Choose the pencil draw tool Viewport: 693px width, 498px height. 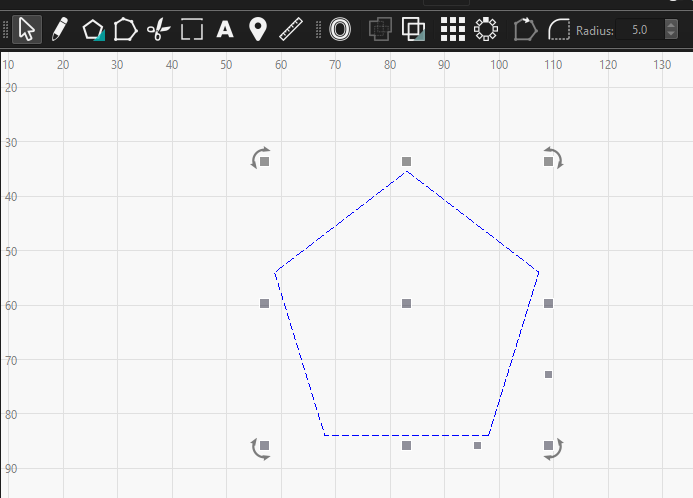[x=60, y=30]
